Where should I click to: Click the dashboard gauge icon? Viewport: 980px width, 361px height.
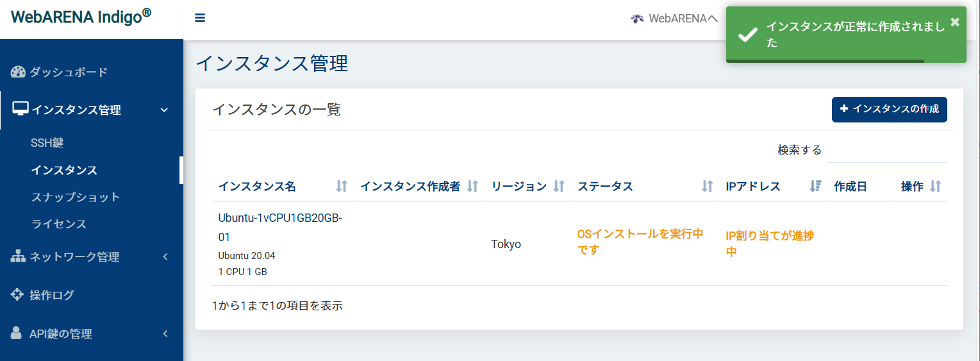click(18, 72)
